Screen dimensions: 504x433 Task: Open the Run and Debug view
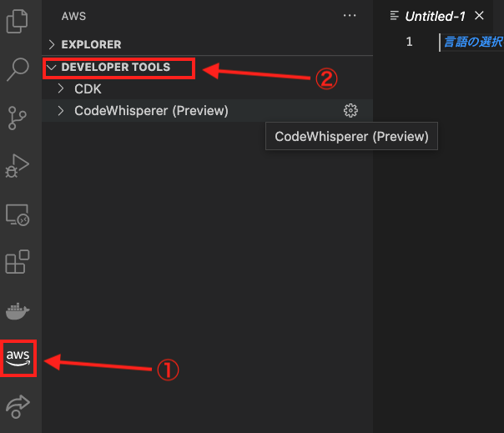pyautogui.click(x=17, y=166)
